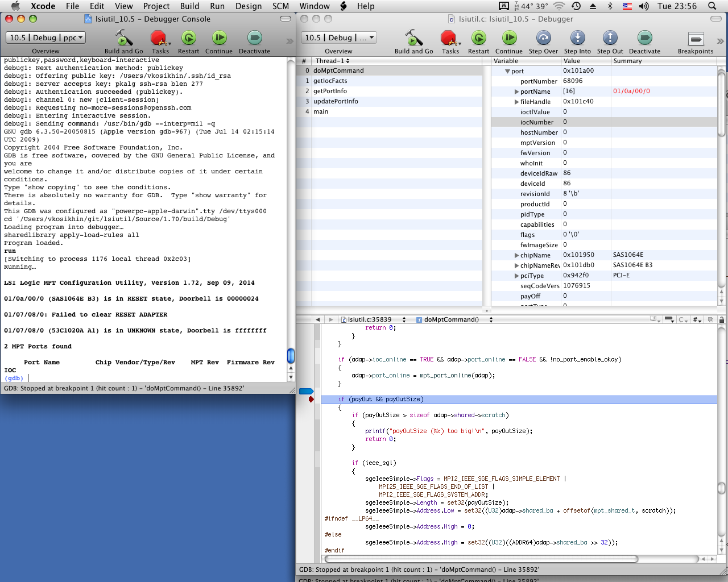Click the Tasks stop icon in Debugger window

point(449,39)
